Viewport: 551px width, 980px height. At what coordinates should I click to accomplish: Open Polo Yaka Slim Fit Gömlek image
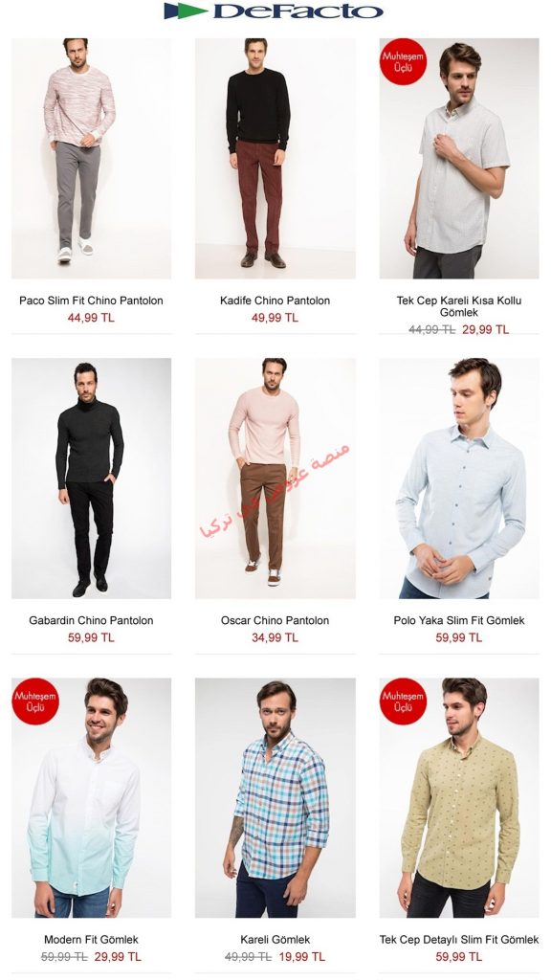tap(459, 479)
